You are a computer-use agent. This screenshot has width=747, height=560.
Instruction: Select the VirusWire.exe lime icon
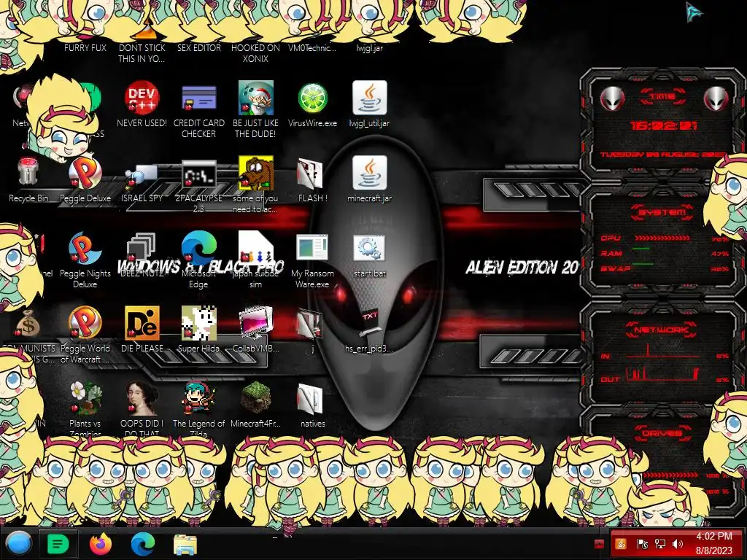pyautogui.click(x=312, y=98)
